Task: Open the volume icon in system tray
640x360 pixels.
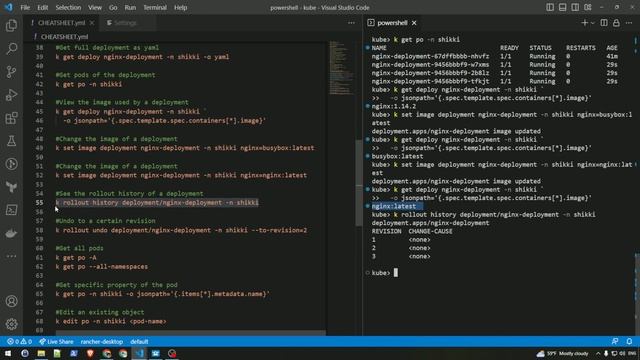Action: tap(622, 353)
